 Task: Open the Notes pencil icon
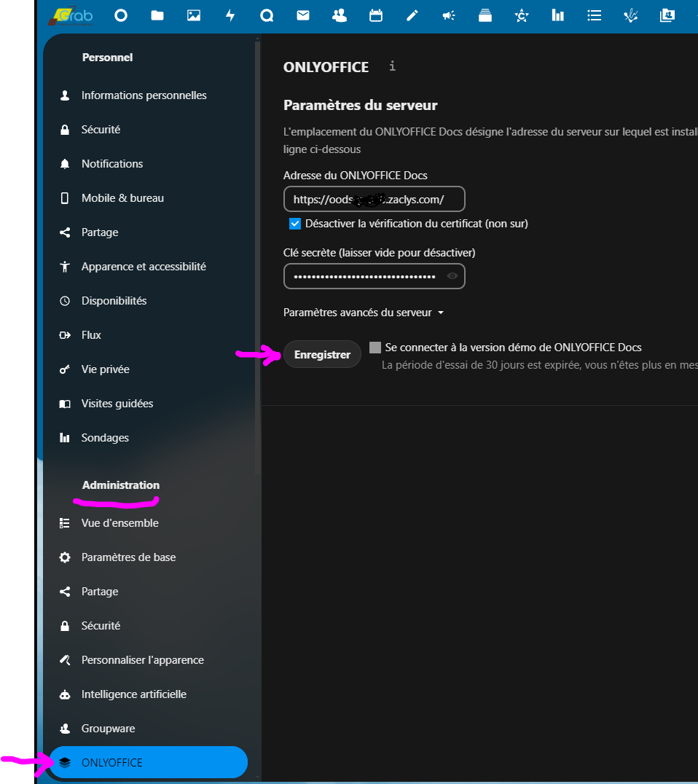412,15
